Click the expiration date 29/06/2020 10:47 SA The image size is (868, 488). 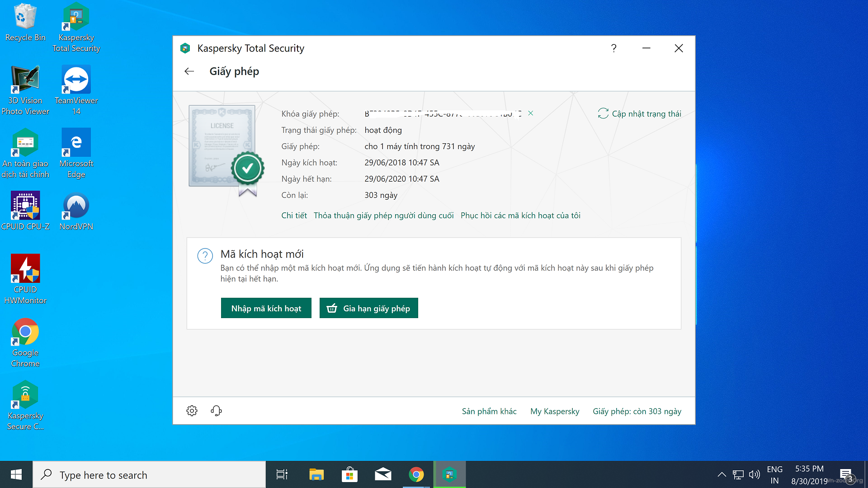402,179
